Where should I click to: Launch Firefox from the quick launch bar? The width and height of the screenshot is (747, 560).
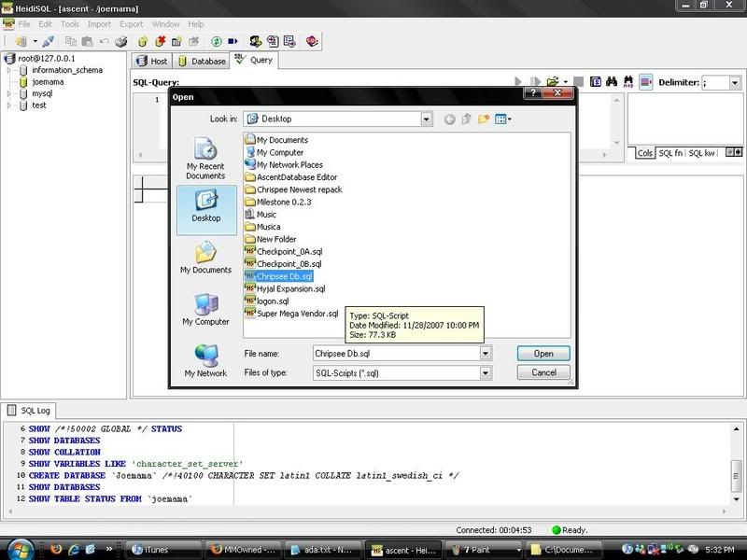(x=56, y=549)
